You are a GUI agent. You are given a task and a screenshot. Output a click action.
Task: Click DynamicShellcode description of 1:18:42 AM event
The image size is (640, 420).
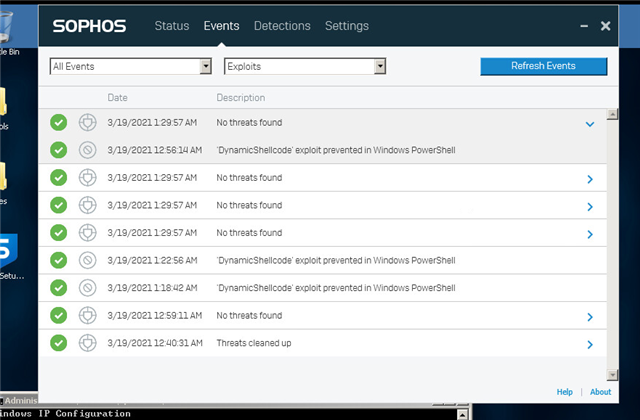(x=336, y=288)
